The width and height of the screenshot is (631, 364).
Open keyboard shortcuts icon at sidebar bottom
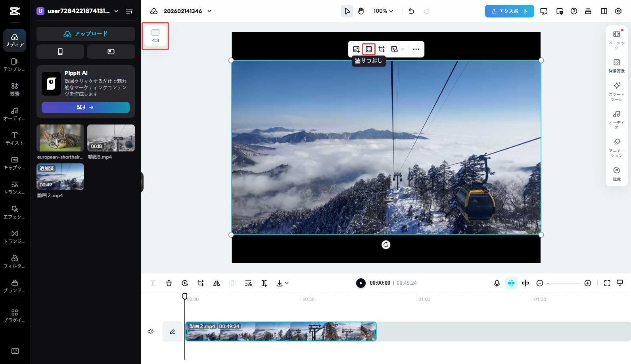(x=15, y=351)
